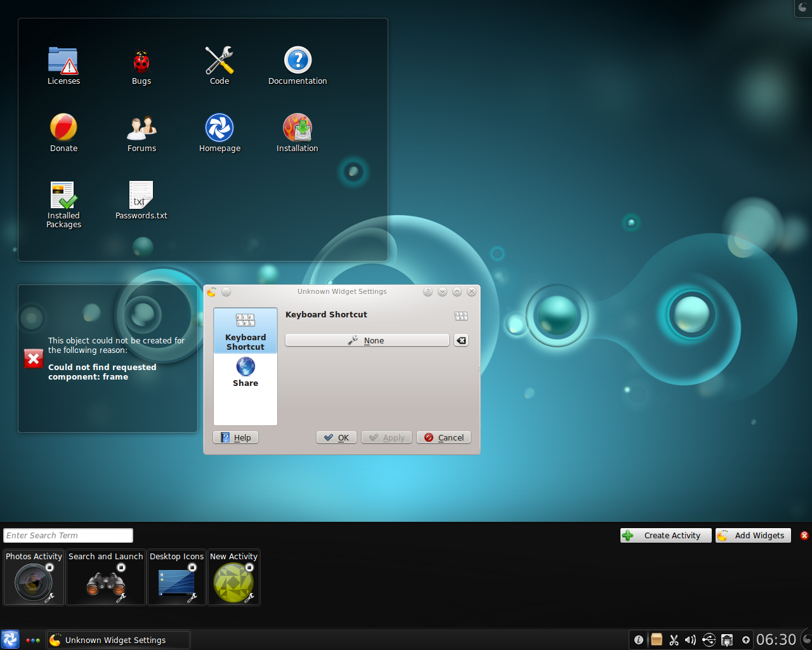This screenshot has width=812, height=650.
Task: Select the Keyboard Shortcut settings page
Action: point(246,331)
